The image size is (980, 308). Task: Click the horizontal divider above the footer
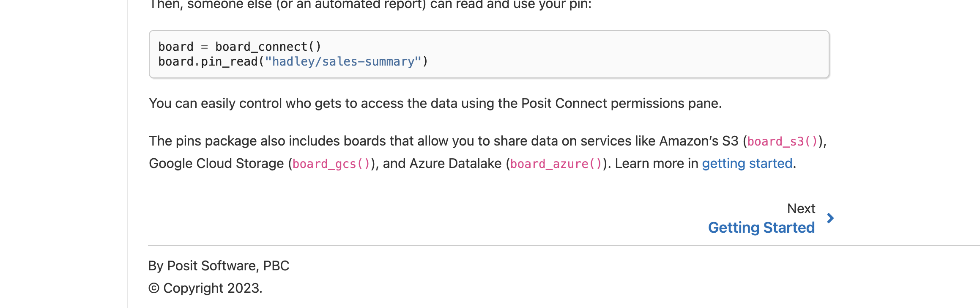pos(564,245)
